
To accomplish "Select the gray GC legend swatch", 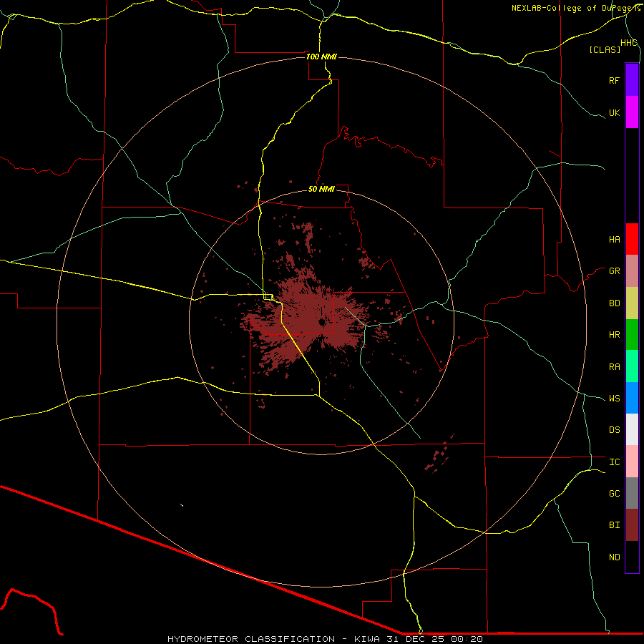I will [x=632, y=493].
